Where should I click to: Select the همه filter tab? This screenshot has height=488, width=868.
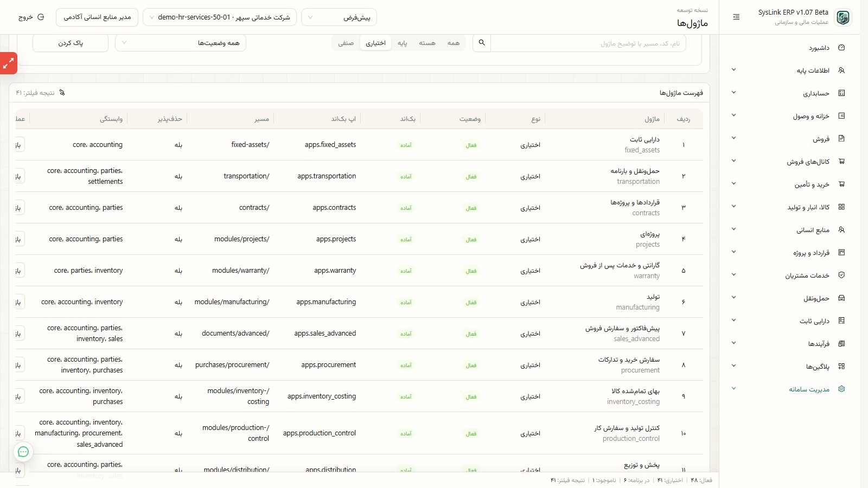tap(454, 43)
